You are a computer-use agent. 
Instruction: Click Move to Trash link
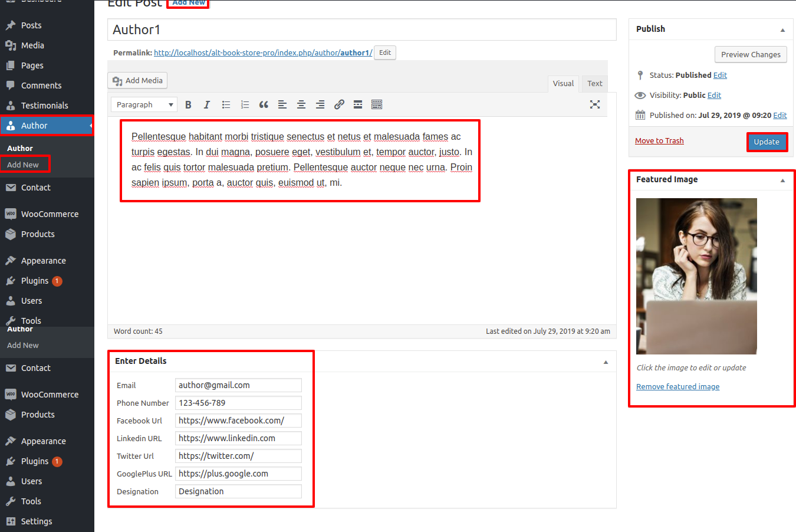[x=659, y=140]
